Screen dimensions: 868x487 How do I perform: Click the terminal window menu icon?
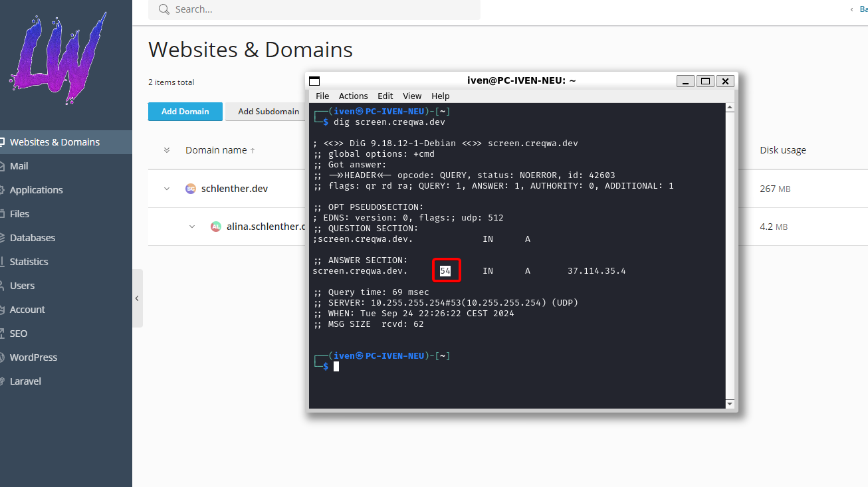(315, 81)
